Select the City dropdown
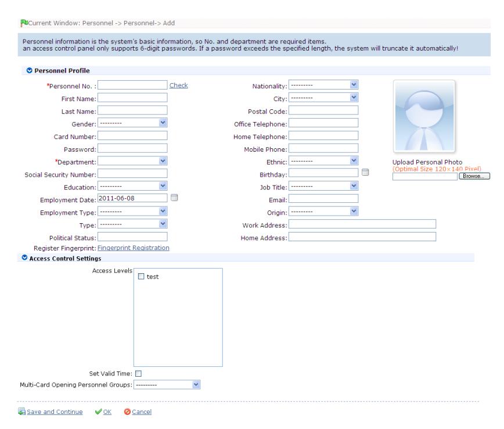 pyautogui.click(x=323, y=97)
